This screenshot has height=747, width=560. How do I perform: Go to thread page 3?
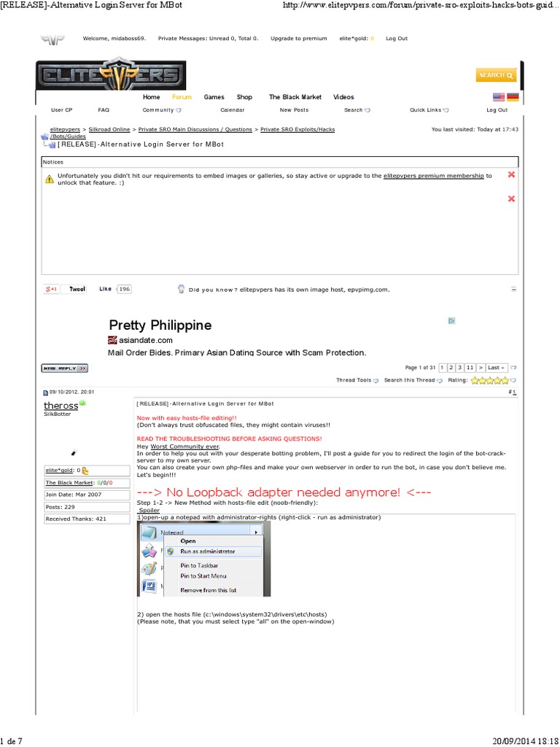[x=459, y=368]
